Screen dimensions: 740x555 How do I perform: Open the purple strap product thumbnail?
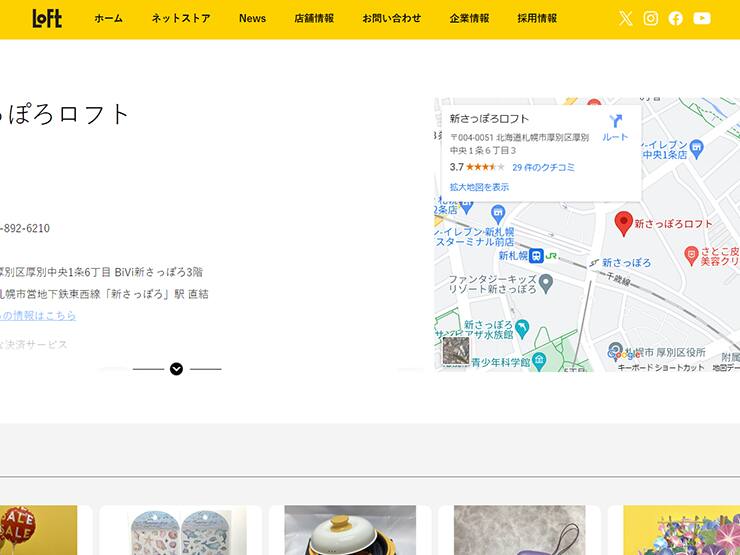(x=520, y=530)
